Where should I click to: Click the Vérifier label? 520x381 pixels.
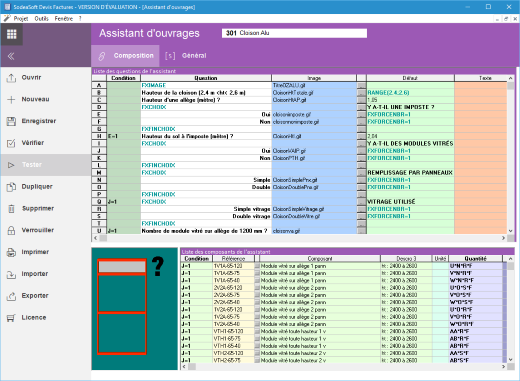[33, 143]
